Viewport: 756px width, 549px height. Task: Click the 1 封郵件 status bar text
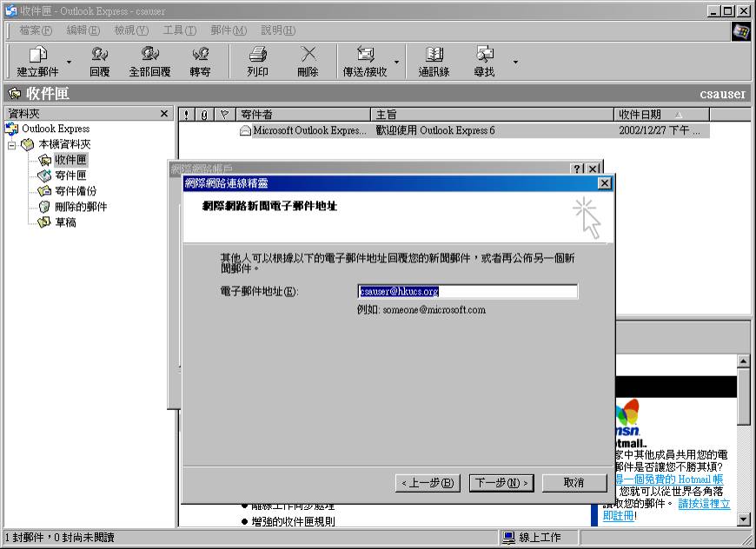pos(59,538)
